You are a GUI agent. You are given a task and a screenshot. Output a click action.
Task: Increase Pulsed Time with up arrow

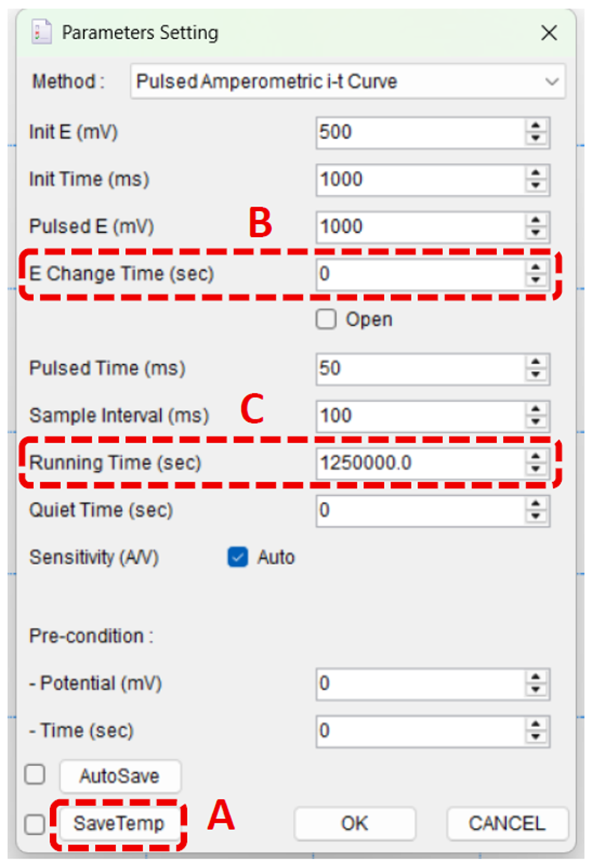pyautogui.click(x=536, y=362)
